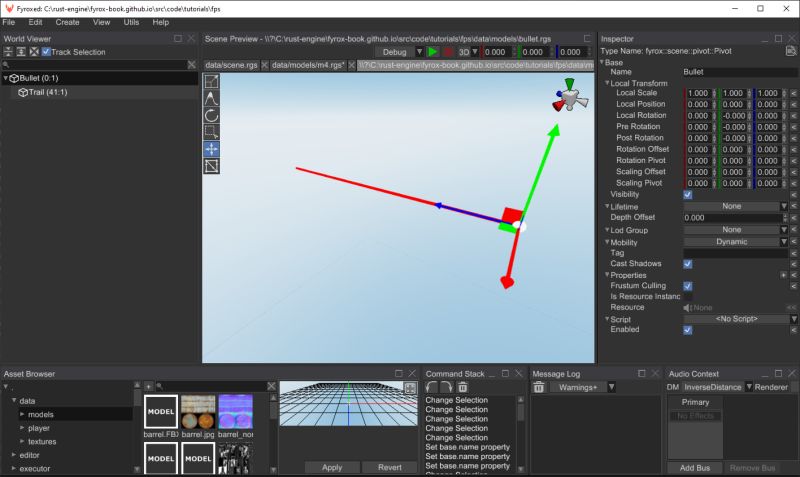This screenshot has height=477, width=800.
Task: Choose the rectangle selection tool
Action: coord(211,132)
